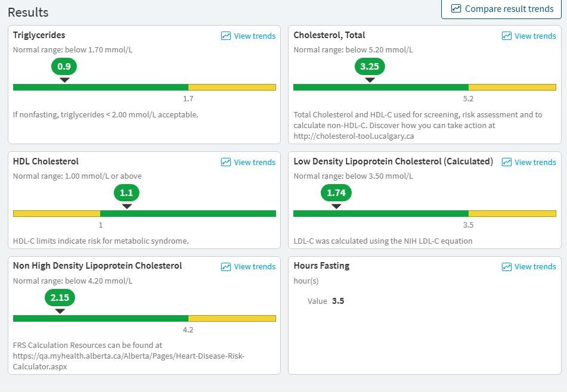Click the 2.15 Non-HDL value marker

[60, 298]
